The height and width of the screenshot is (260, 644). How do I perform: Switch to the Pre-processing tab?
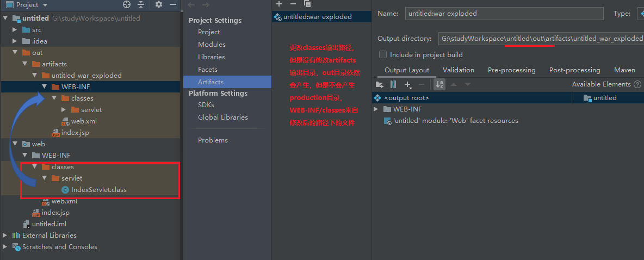[x=511, y=70]
